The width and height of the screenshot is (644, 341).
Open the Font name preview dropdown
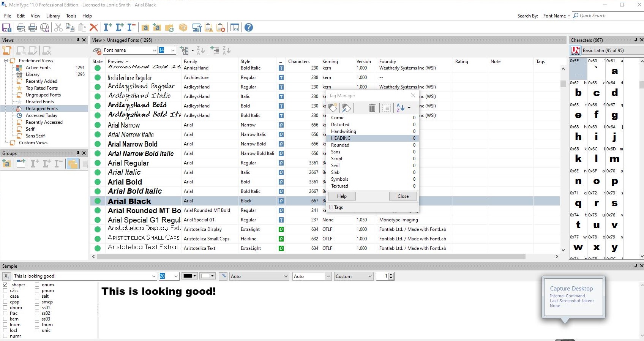point(154,50)
